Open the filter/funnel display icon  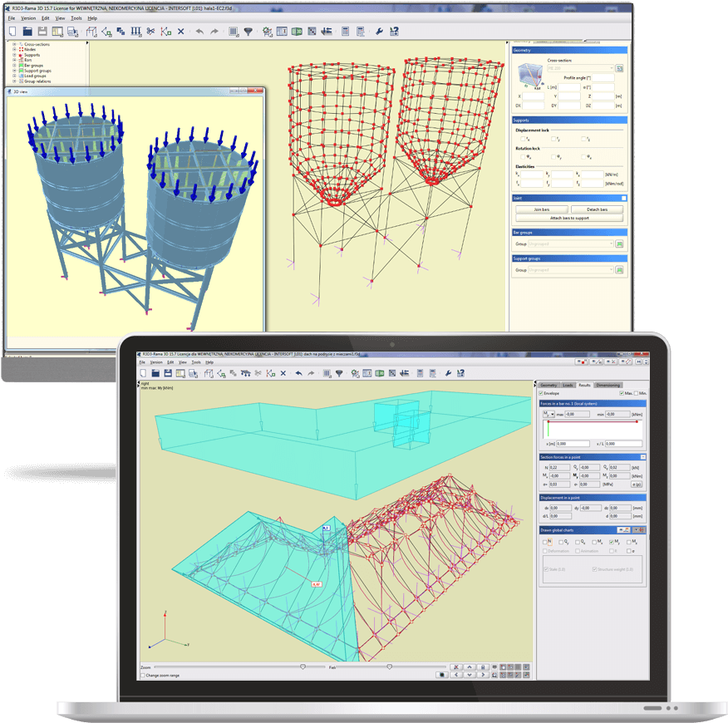click(247, 31)
